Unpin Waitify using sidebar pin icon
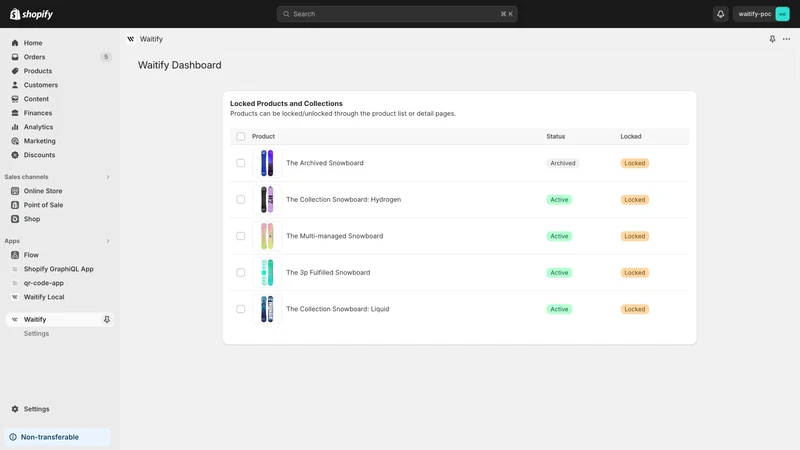The height and width of the screenshot is (450, 800). pyautogui.click(x=107, y=319)
